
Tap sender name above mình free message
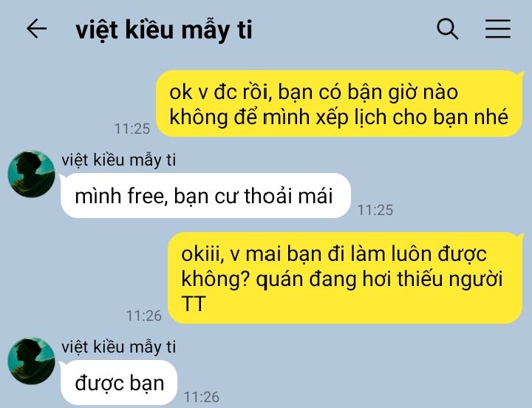click(119, 160)
